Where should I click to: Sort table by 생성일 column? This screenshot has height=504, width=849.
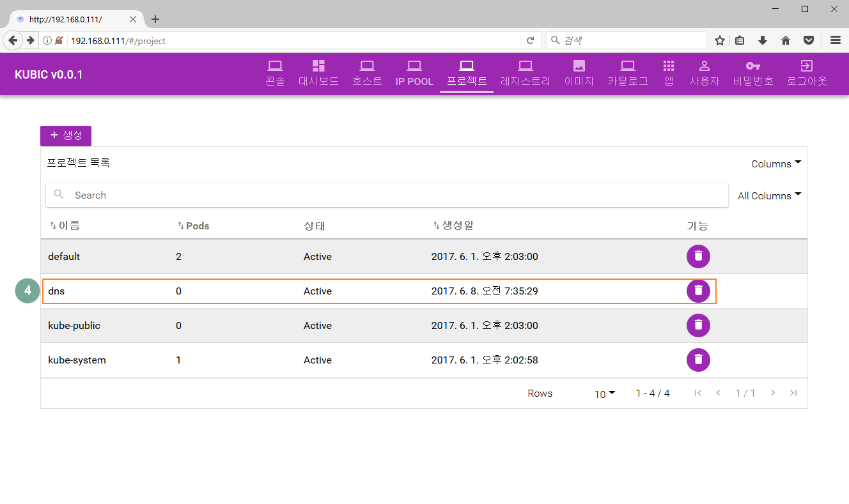(453, 225)
